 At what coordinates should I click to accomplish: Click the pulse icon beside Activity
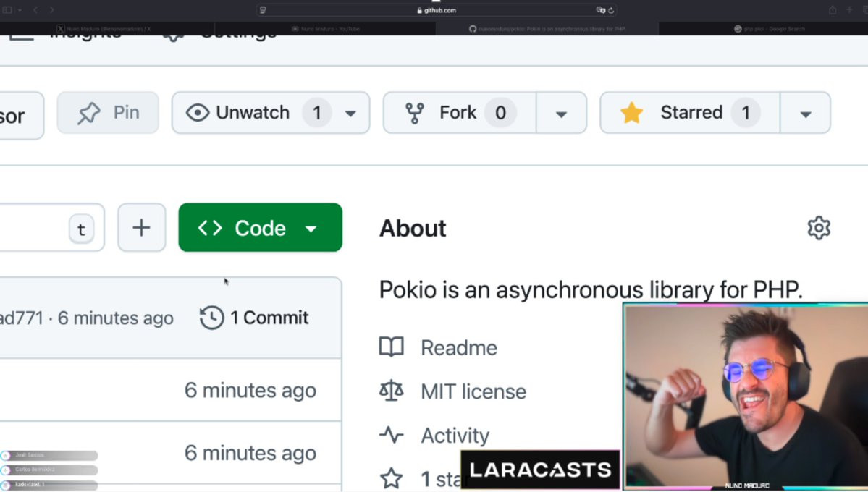click(392, 435)
